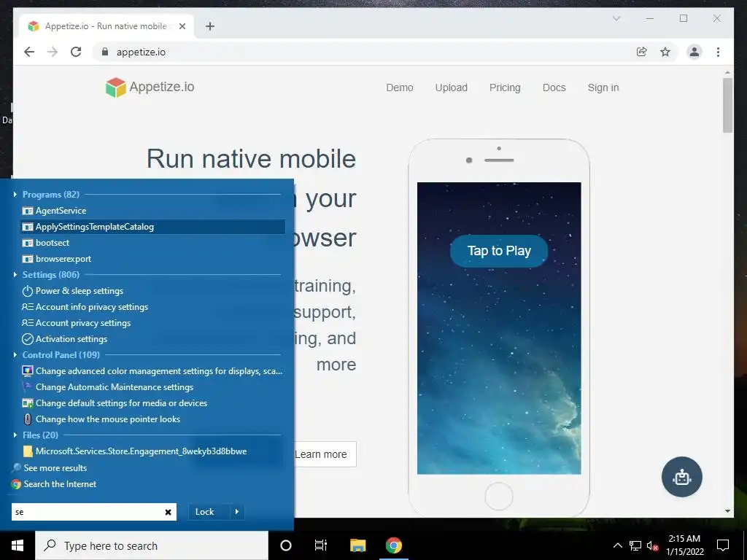This screenshot has height=560, width=747.
Task: Open the Docs nav link
Action: 554,87
